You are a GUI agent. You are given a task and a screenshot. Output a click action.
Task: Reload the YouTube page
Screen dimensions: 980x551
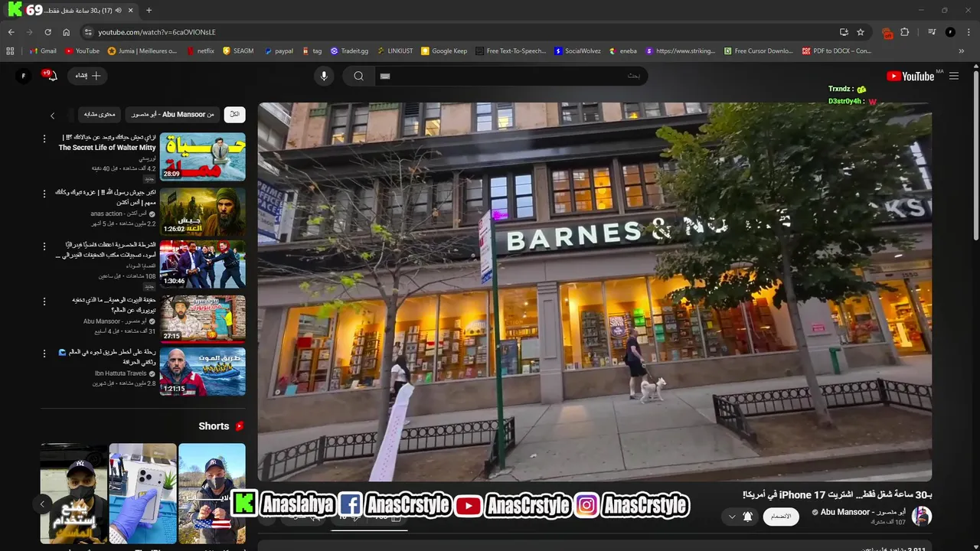(x=47, y=32)
